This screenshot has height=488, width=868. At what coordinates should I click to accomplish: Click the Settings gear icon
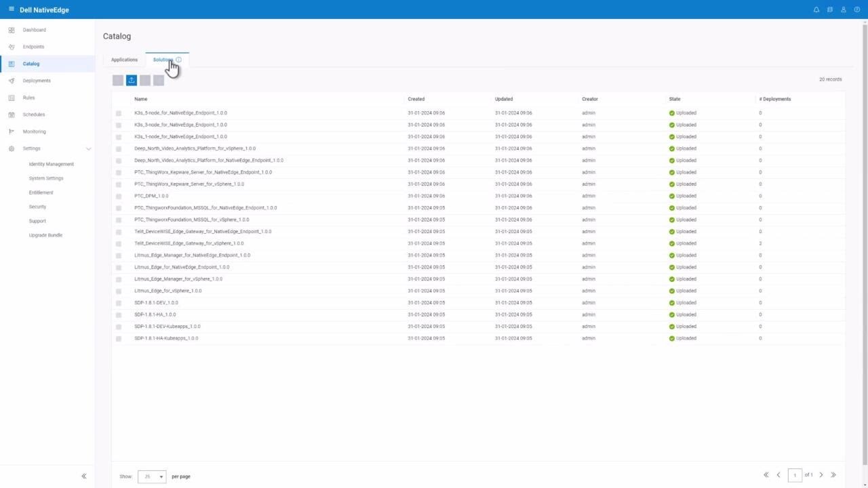(x=12, y=148)
